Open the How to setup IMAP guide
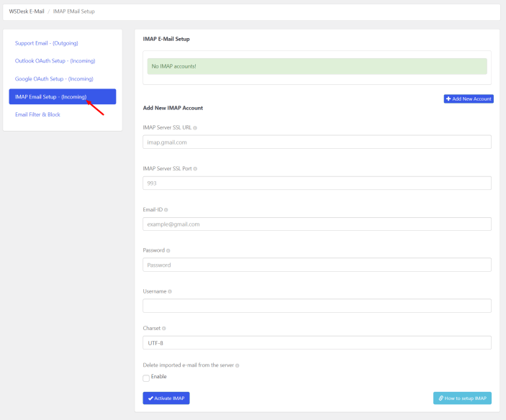 pyautogui.click(x=462, y=398)
